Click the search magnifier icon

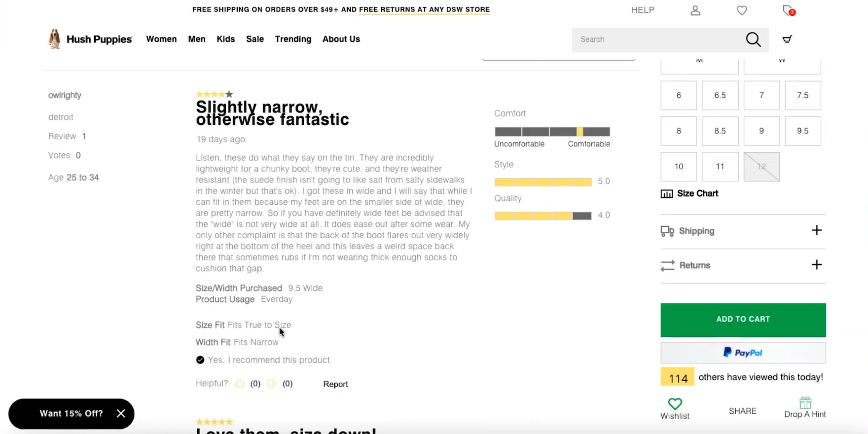(x=753, y=39)
